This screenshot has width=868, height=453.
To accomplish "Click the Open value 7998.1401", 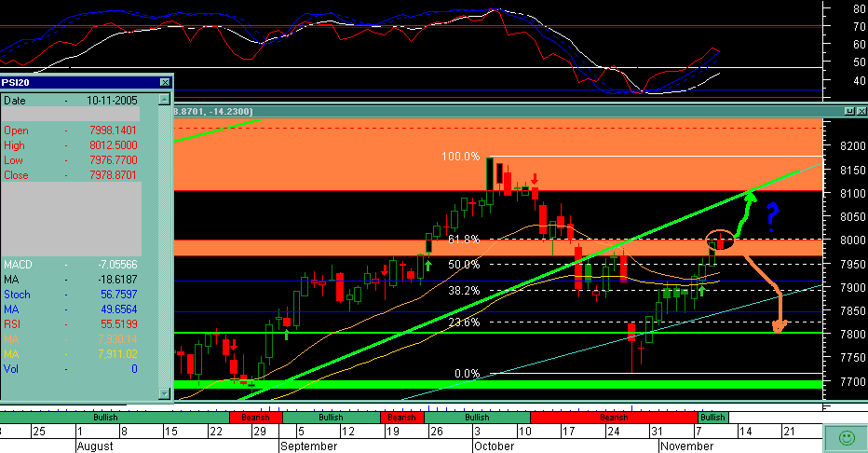I will [113, 130].
